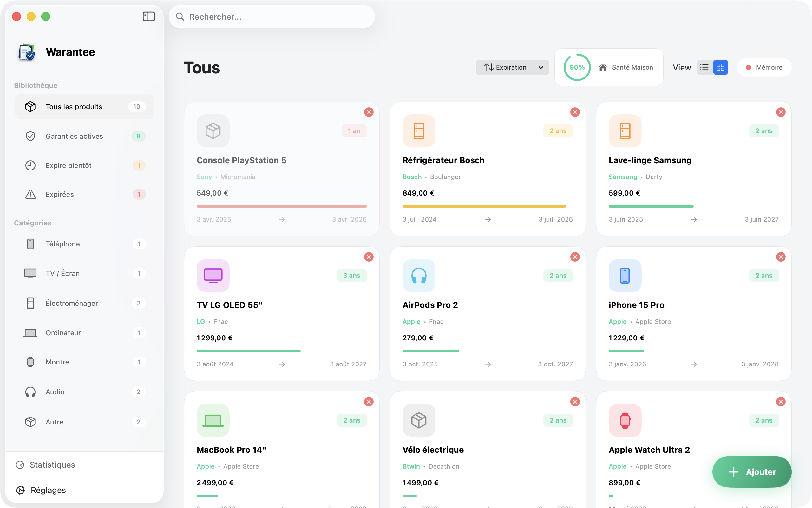Filter by TV / Écran category

click(x=84, y=273)
